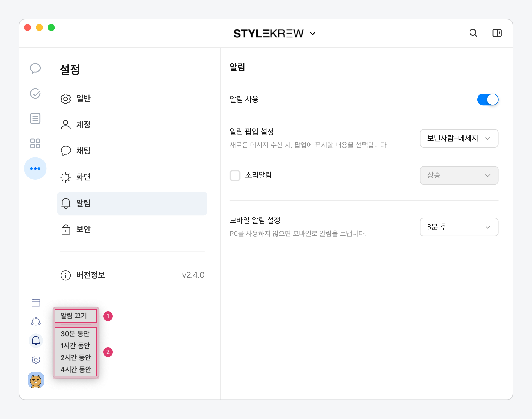Open the apps grid sidebar icon
Viewport: 532px width, 419px height.
point(35,144)
